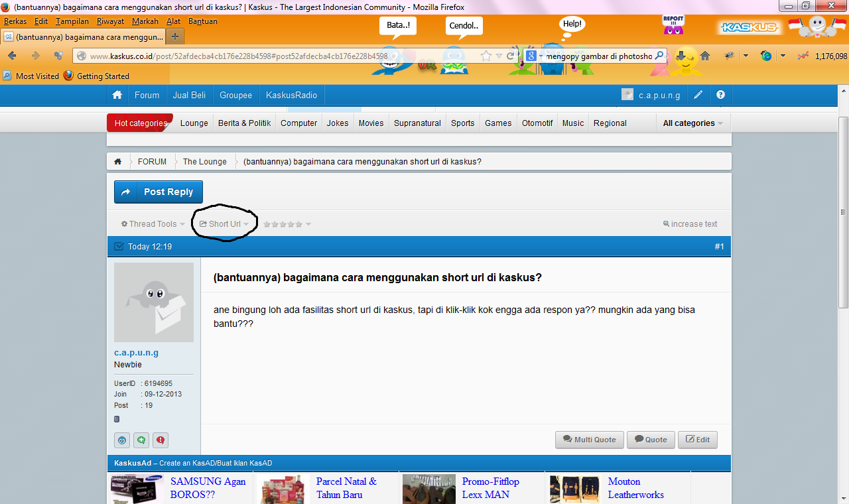Select the Hot categories tab
849x504 pixels.
click(x=140, y=123)
